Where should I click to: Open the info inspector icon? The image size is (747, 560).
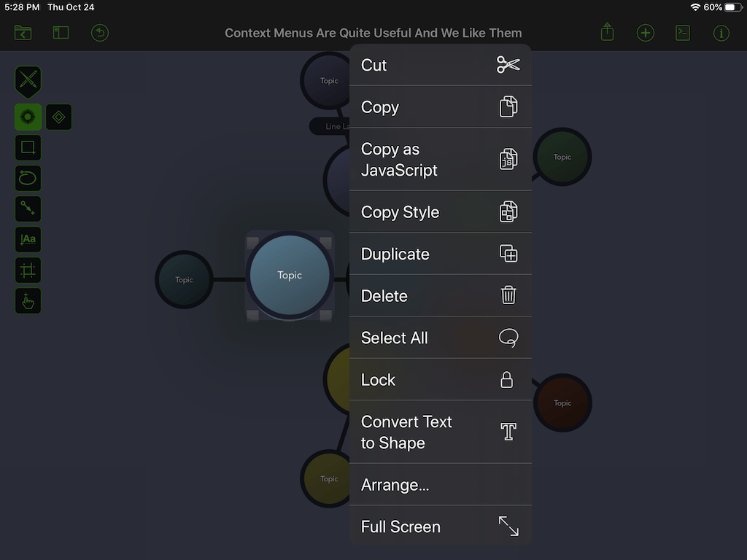pos(721,33)
